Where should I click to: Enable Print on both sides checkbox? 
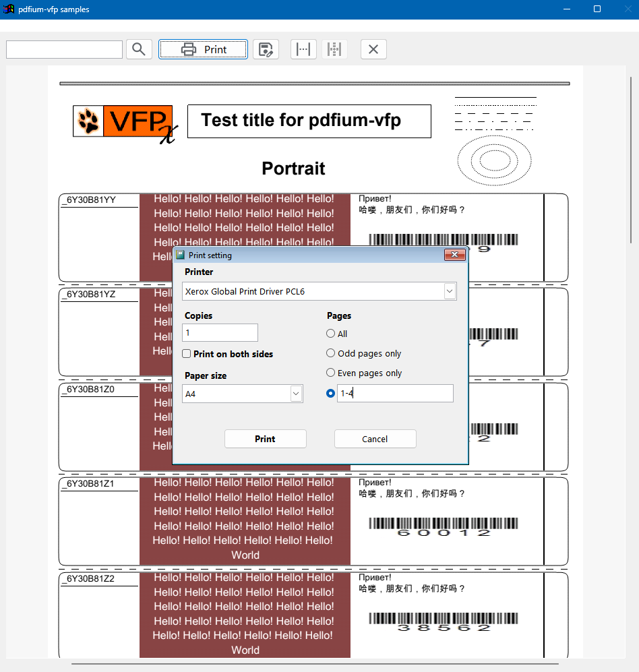(187, 354)
